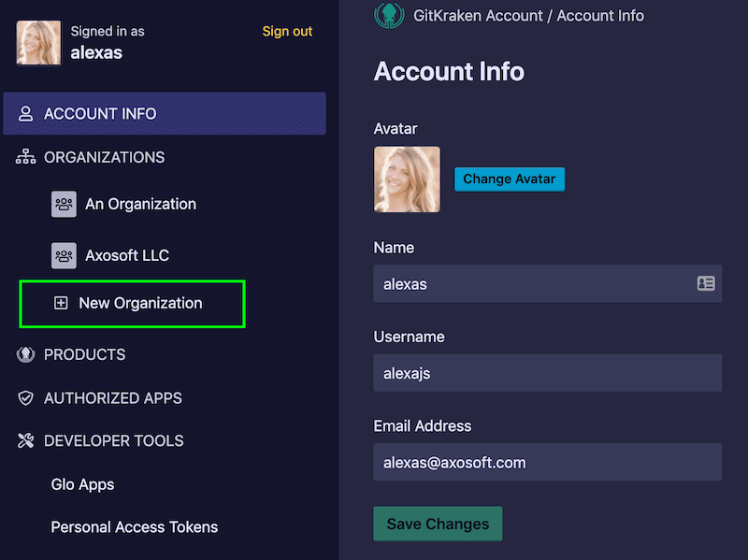The height and width of the screenshot is (560, 748).
Task: Click the group icon for An Organization
Action: pos(64,204)
